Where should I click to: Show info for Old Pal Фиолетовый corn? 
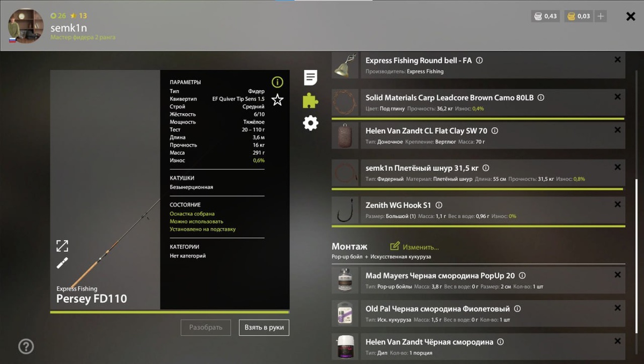(517, 309)
